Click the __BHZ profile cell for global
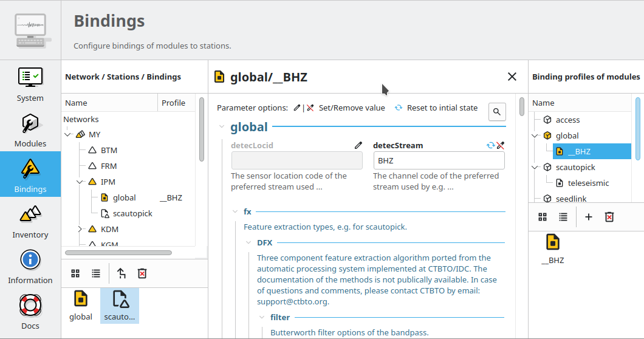The height and width of the screenshot is (339, 644). (x=171, y=197)
